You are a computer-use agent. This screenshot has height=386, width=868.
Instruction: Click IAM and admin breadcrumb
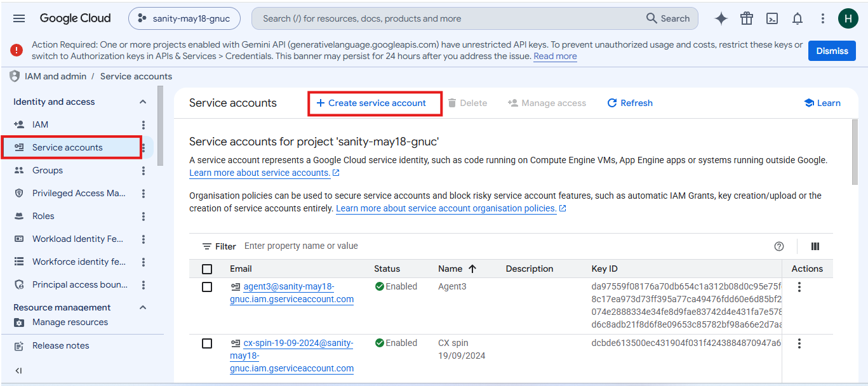[54, 76]
